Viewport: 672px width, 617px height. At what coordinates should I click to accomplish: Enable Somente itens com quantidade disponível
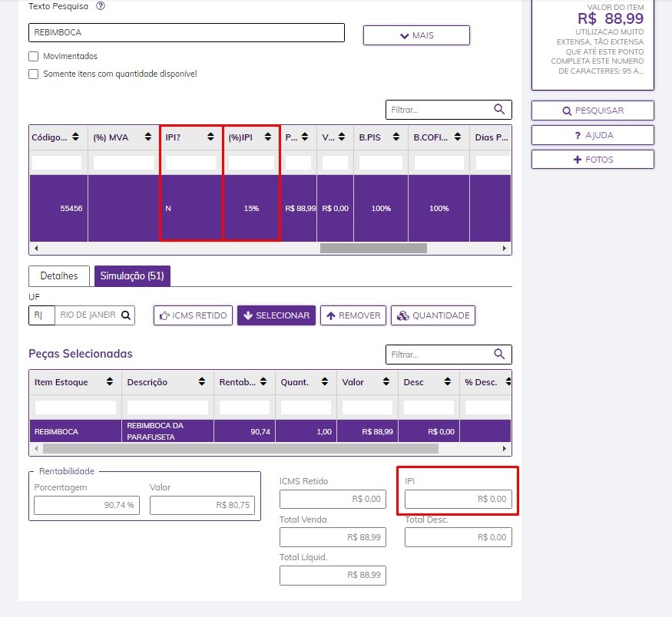(34, 74)
